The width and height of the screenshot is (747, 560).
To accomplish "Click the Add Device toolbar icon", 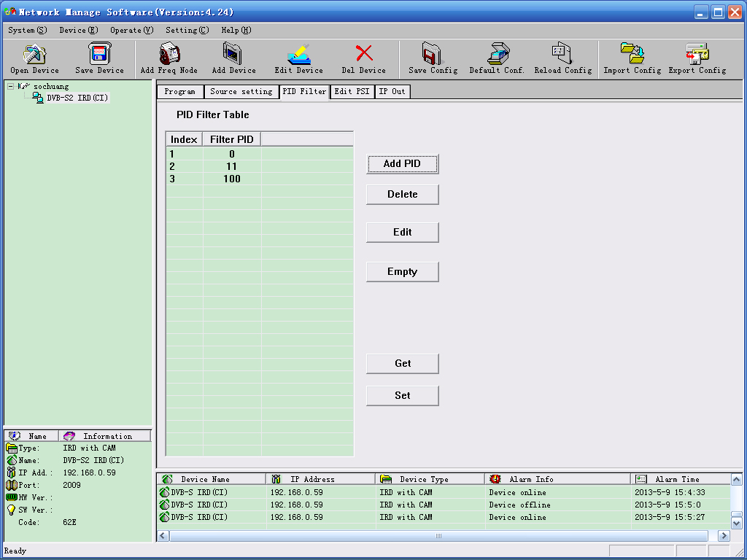I will (x=233, y=54).
